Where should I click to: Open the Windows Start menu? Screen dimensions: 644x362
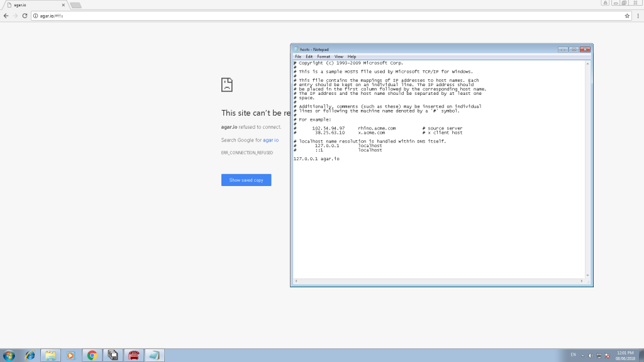pyautogui.click(x=9, y=356)
